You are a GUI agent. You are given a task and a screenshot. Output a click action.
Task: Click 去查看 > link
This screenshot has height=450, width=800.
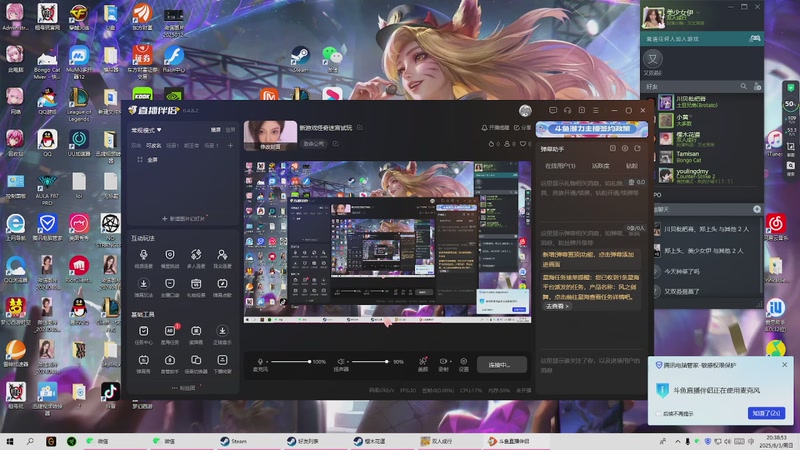click(x=557, y=306)
